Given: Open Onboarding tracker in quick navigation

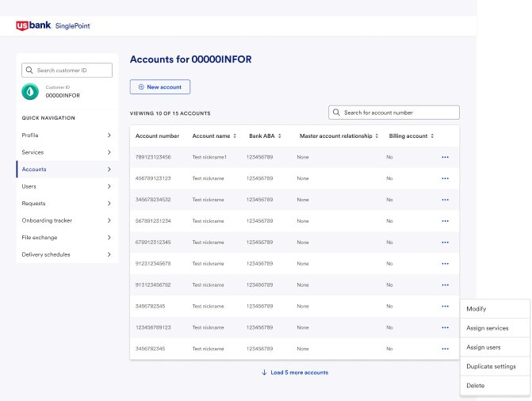Looking at the screenshot, I should 67,220.
